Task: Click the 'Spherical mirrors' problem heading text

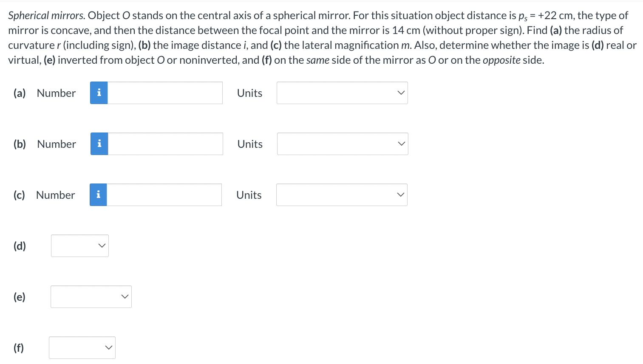Action: (x=47, y=16)
